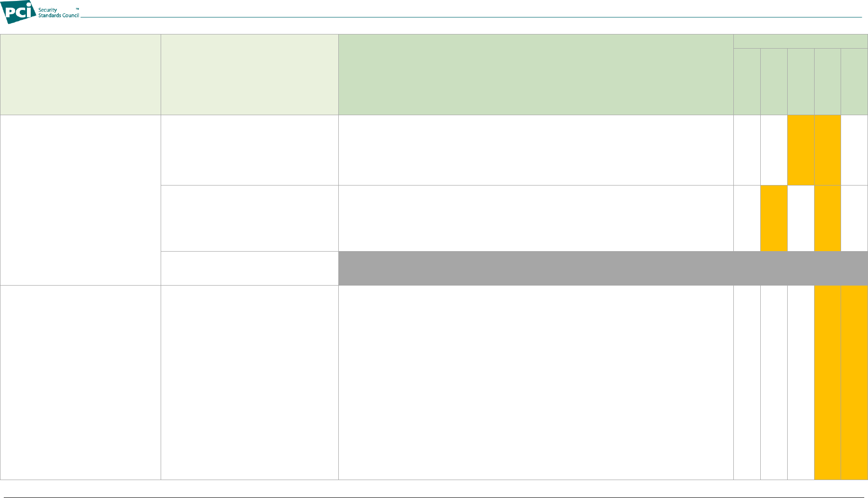The height and width of the screenshot is (498, 868).
Task: Click the large wide white cell in the bottom row
Action: point(536,383)
